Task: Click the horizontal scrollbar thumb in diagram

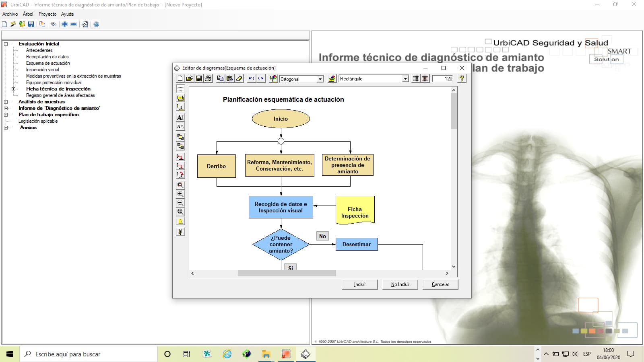Action: coord(287,274)
